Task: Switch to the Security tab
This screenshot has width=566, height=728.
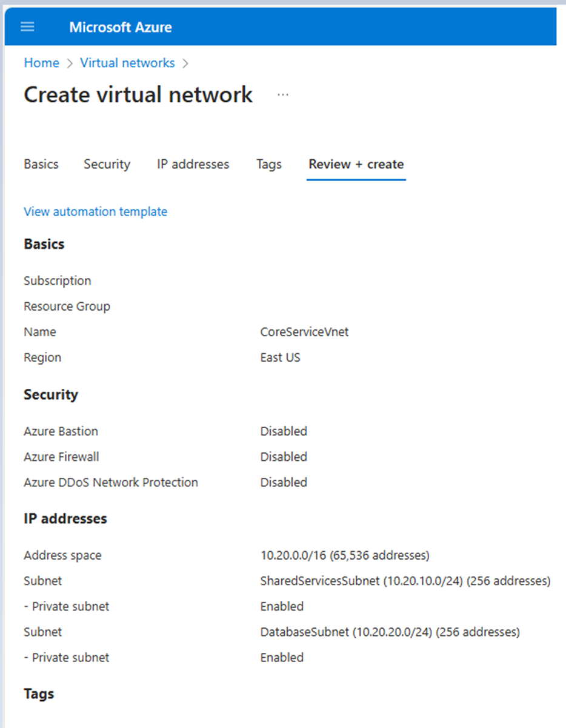Action: 107,164
